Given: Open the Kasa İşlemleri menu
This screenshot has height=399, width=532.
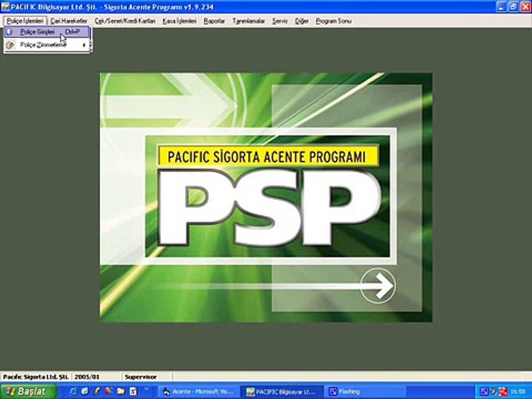Looking at the screenshot, I should pyautogui.click(x=180, y=21).
